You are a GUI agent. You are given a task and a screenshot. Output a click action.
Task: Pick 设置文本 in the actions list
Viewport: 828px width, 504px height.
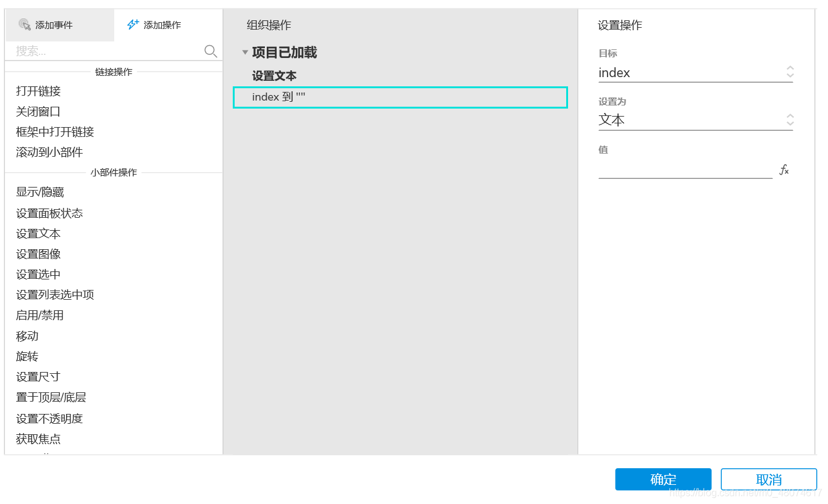click(38, 234)
